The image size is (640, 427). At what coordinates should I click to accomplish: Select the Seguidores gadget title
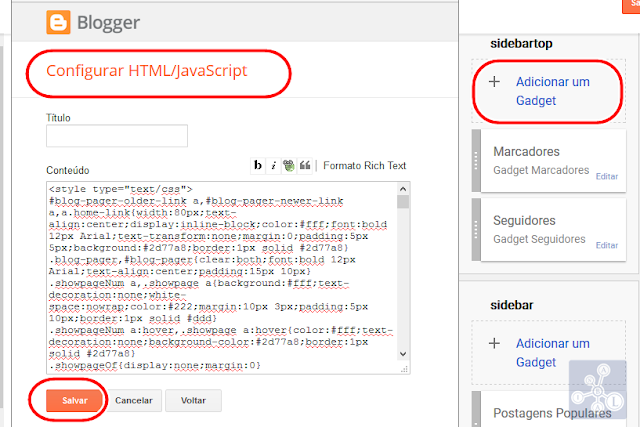coord(524,220)
